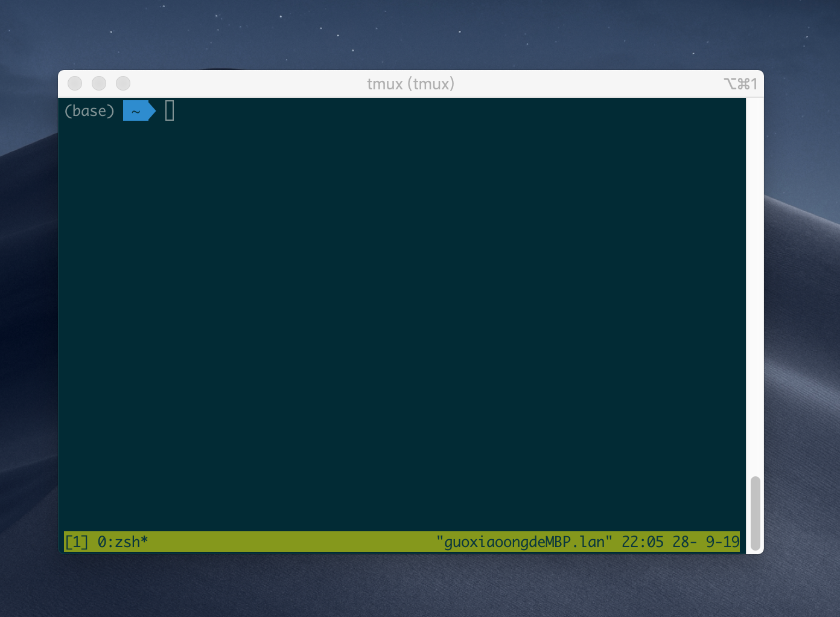Image resolution: width=840 pixels, height=617 pixels.
Task: Click the terminal window scrollbar thumb
Action: (755, 513)
